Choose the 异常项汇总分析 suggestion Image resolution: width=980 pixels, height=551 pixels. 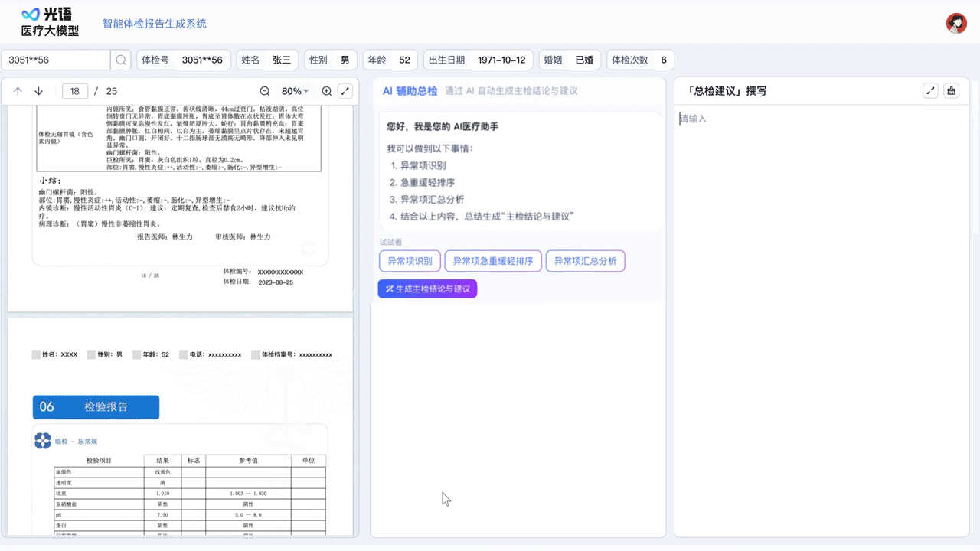click(x=585, y=261)
